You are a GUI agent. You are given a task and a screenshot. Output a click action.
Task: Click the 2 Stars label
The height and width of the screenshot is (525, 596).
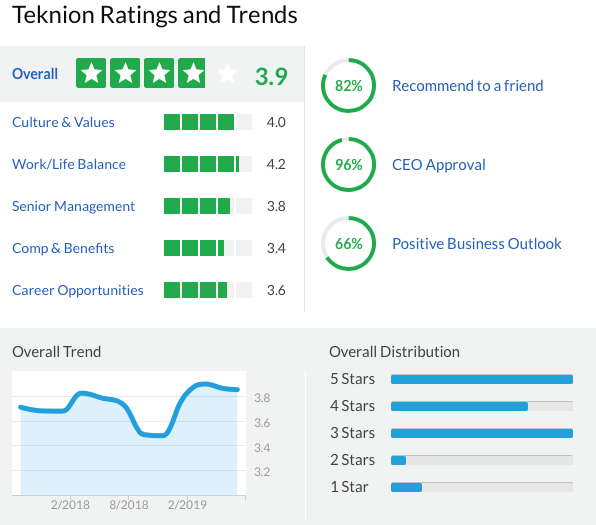[352, 460]
